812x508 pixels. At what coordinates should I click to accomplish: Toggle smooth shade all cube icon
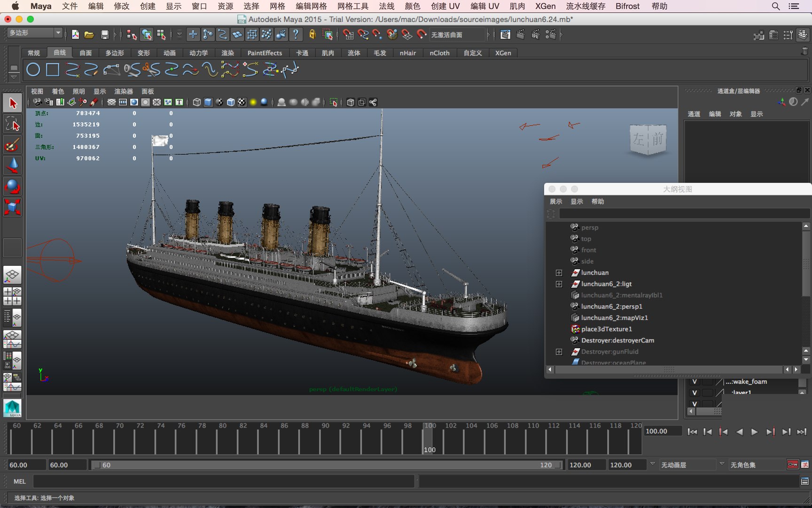(x=208, y=102)
